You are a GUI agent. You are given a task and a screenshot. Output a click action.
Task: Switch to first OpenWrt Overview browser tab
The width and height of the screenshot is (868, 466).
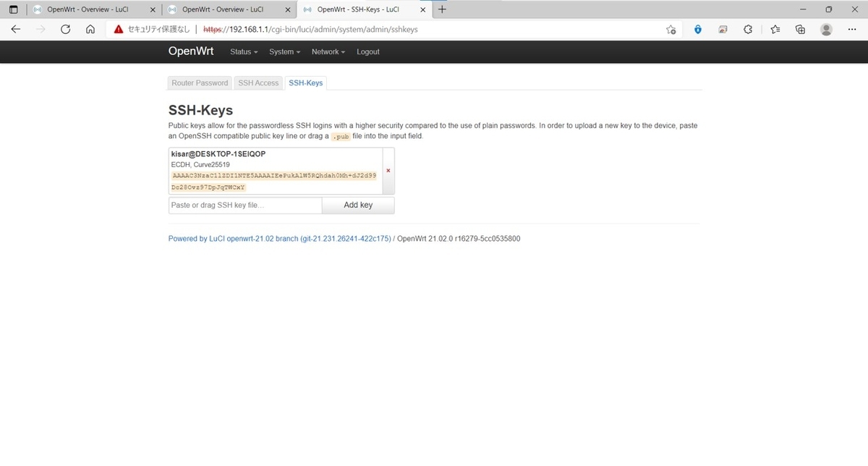94,9
